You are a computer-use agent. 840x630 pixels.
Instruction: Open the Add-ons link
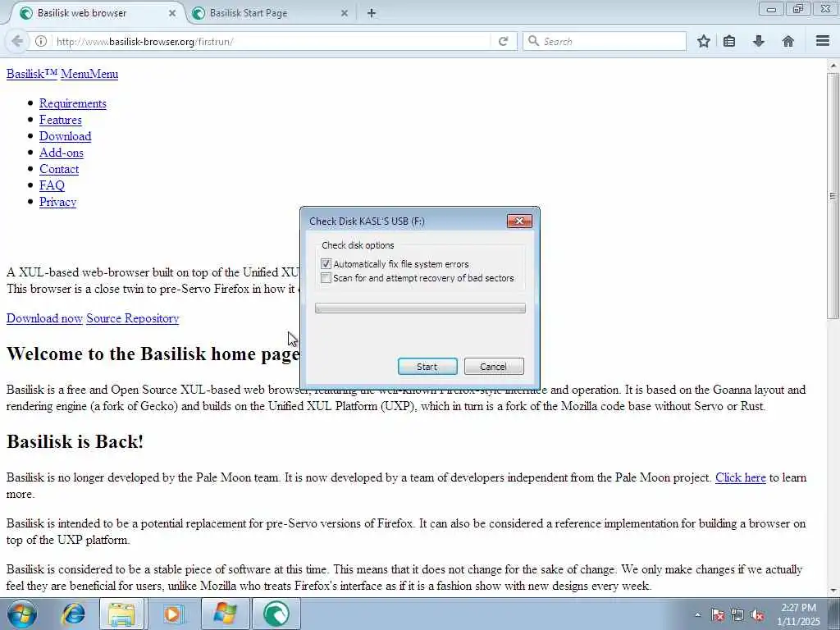click(x=62, y=153)
